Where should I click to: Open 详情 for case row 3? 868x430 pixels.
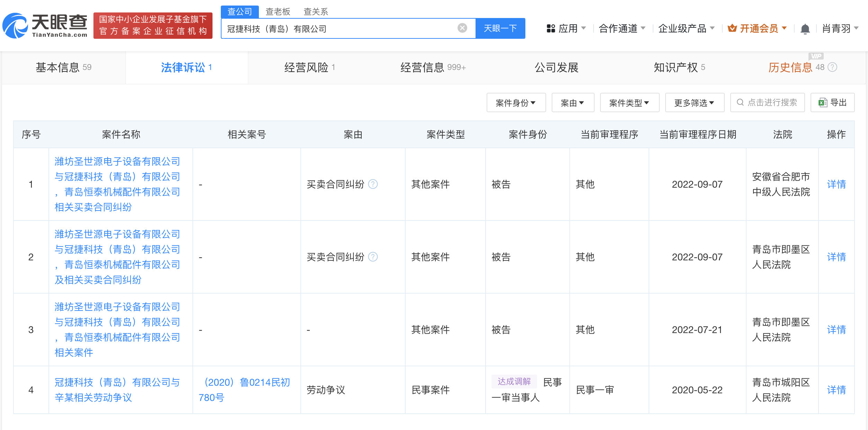[836, 330]
